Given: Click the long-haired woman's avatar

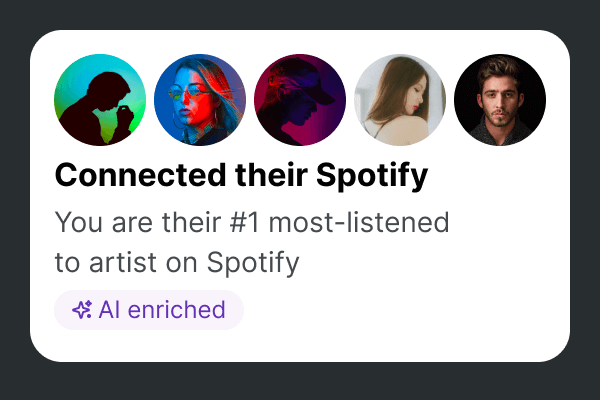Looking at the screenshot, I should 400,100.
